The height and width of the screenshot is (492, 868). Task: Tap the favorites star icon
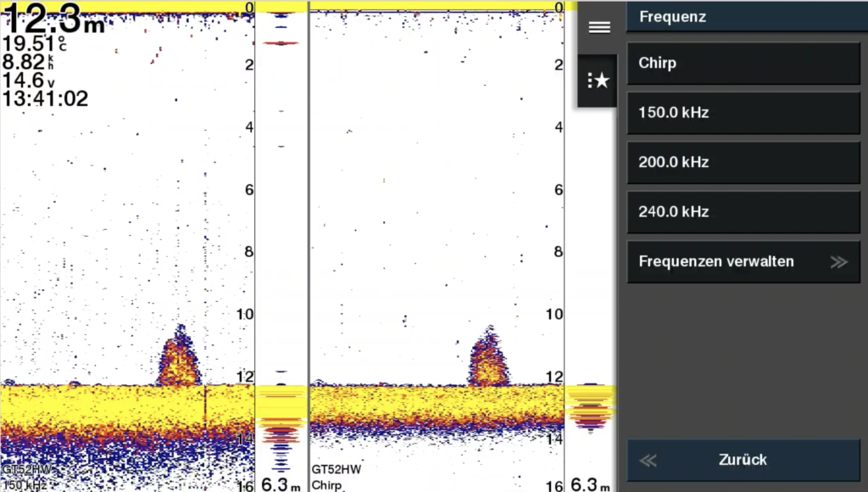tap(599, 81)
